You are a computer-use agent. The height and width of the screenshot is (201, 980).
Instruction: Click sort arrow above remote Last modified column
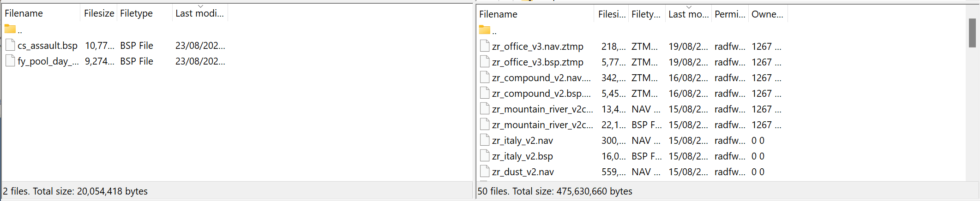pyautogui.click(x=689, y=7)
